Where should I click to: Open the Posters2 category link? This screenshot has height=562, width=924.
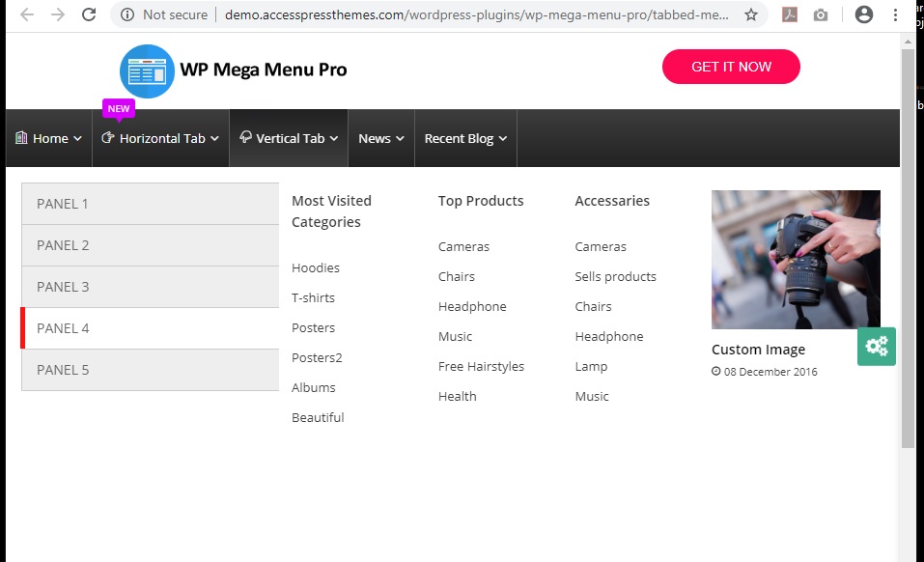click(x=317, y=358)
